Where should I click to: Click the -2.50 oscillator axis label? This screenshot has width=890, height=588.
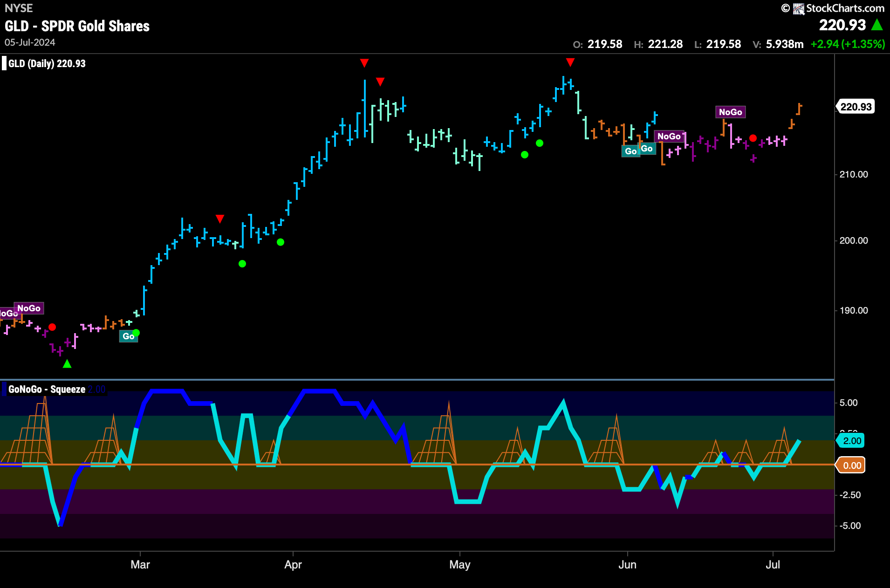click(x=850, y=495)
